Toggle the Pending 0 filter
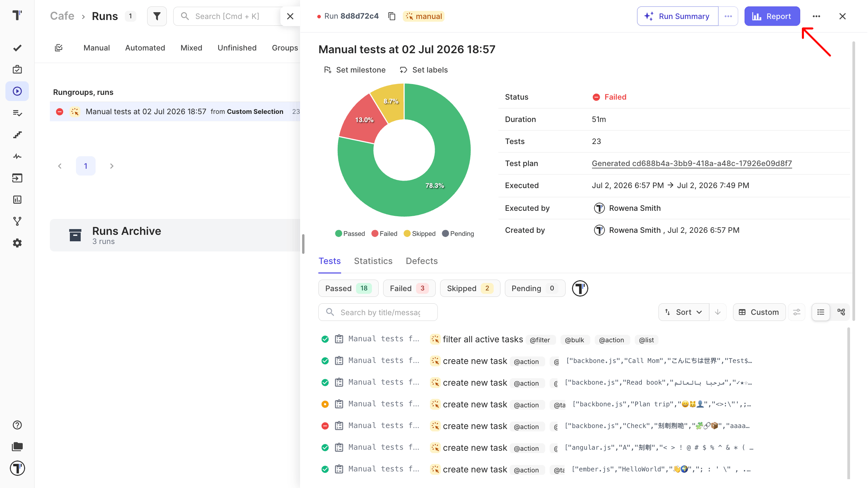This screenshot has height=488, width=868. coord(535,288)
